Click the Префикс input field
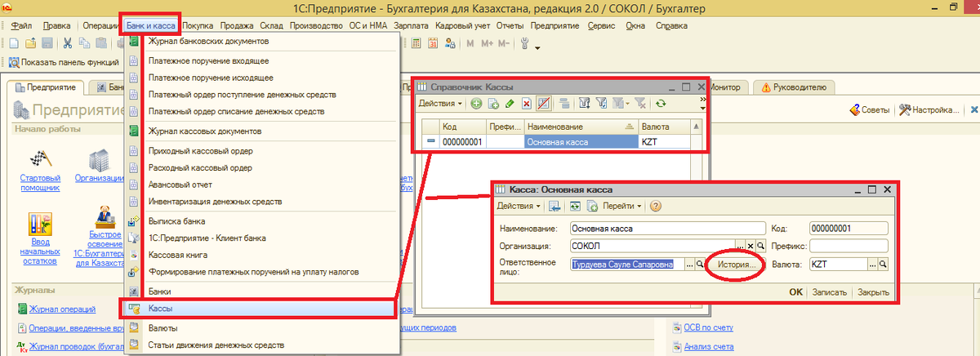Viewport: 980px width, 356px height. [x=848, y=246]
